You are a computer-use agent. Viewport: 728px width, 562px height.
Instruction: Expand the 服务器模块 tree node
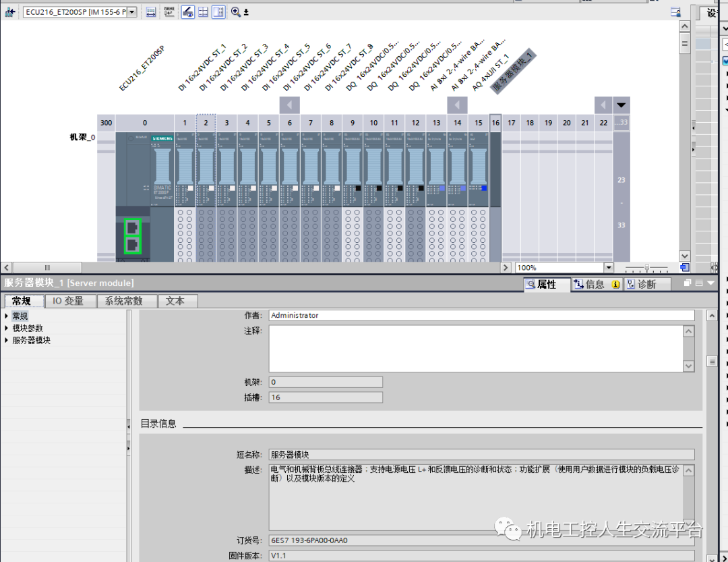tap(7, 340)
